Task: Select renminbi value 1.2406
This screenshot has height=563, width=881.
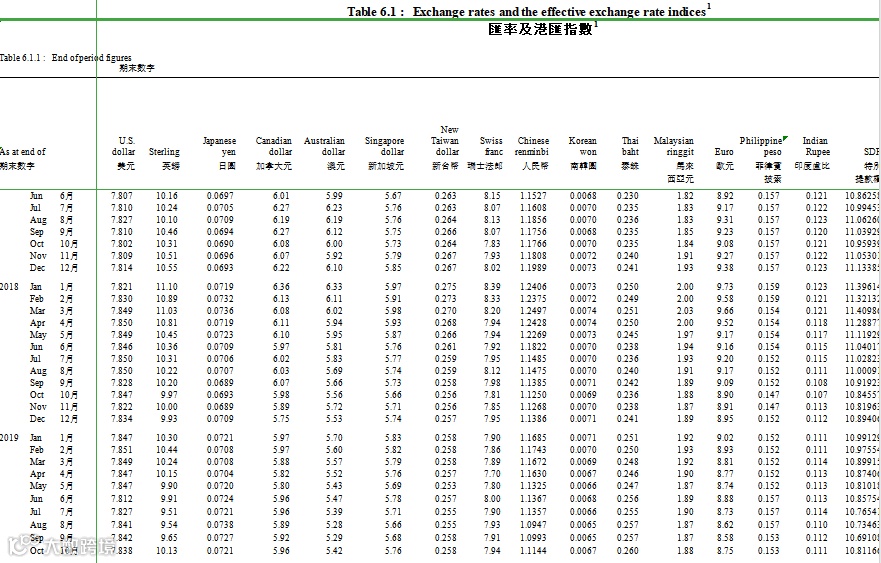Action: click(533, 287)
